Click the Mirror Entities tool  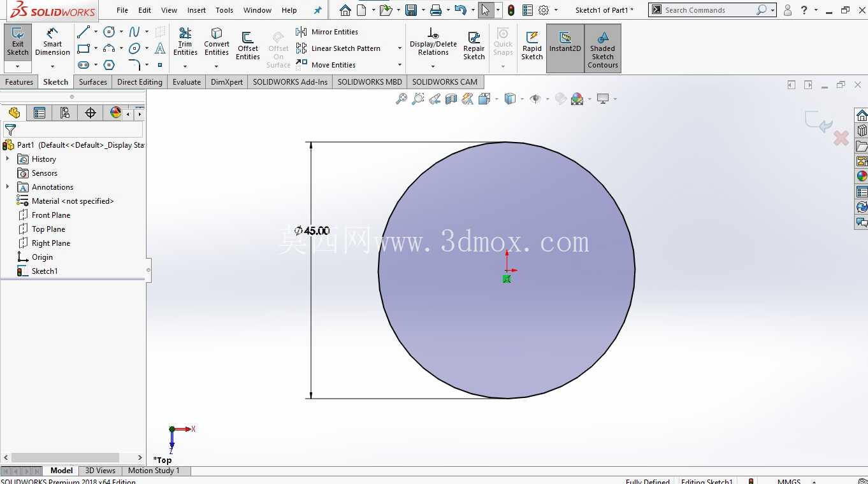(327, 32)
